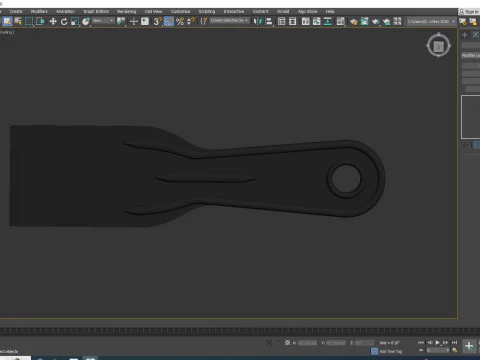This screenshot has height=360, width=480.
Task: Open Rendering menu
Action: 127,11
